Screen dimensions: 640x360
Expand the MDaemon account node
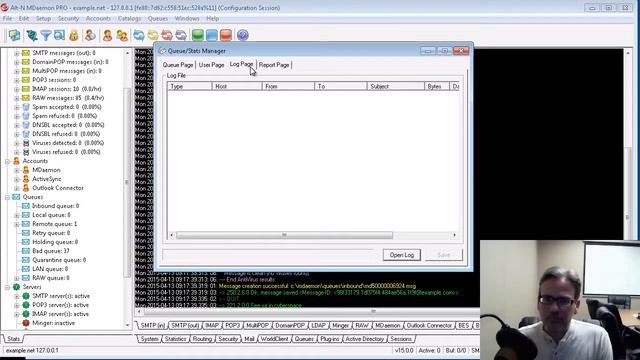coord(17,170)
